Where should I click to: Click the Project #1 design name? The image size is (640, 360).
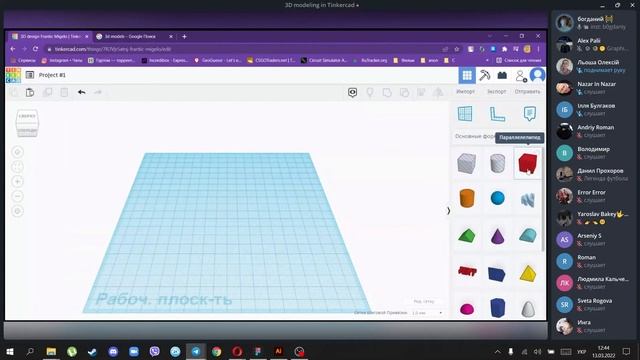pyautogui.click(x=52, y=75)
